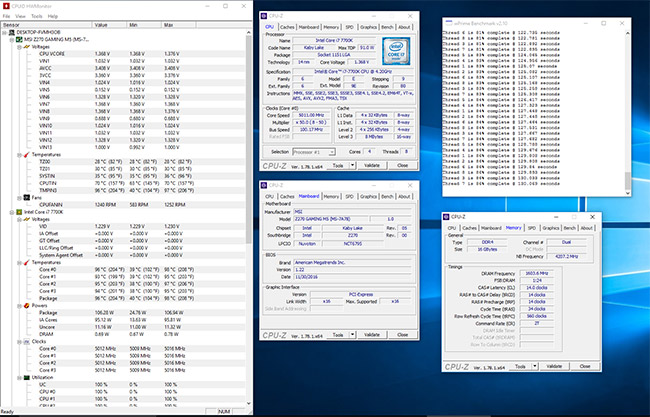Image resolution: width=650 pixels, height=417 pixels.
Task: Click the Fans group icon
Action: [x=27, y=198]
